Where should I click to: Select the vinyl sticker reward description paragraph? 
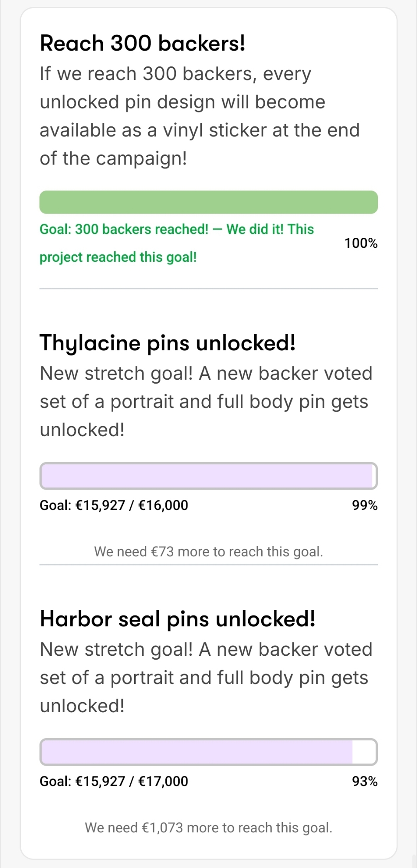click(x=200, y=116)
